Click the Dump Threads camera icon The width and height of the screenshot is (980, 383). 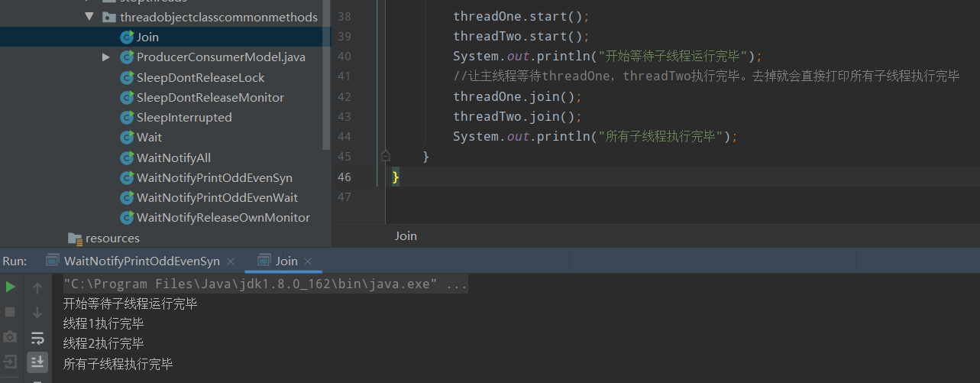coord(10,336)
